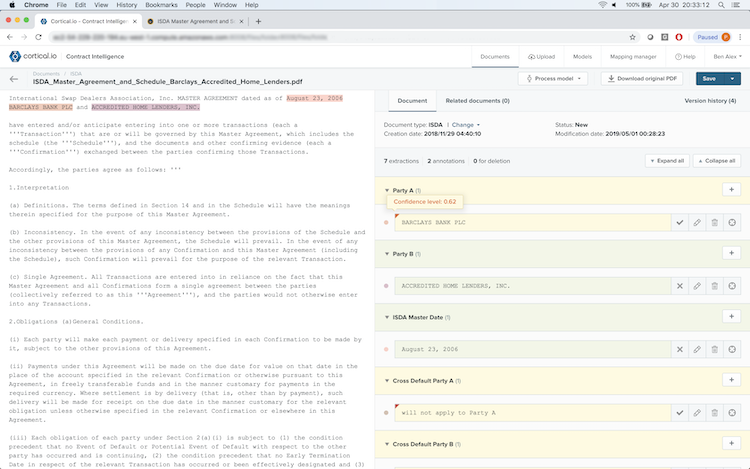Open the Save button dropdown arrow
Image resolution: width=750 pixels, height=469 pixels.
tap(732, 78)
